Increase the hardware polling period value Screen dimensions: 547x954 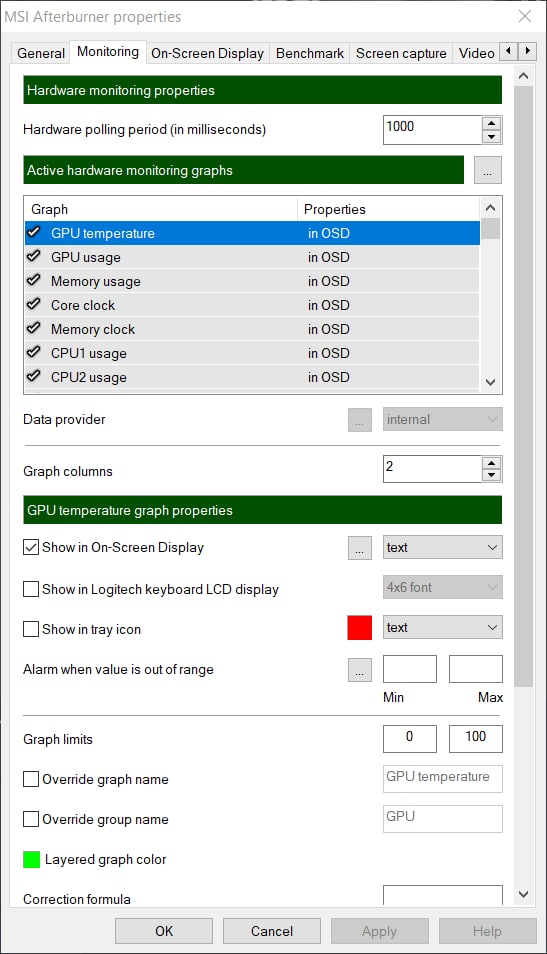pyautogui.click(x=492, y=123)
